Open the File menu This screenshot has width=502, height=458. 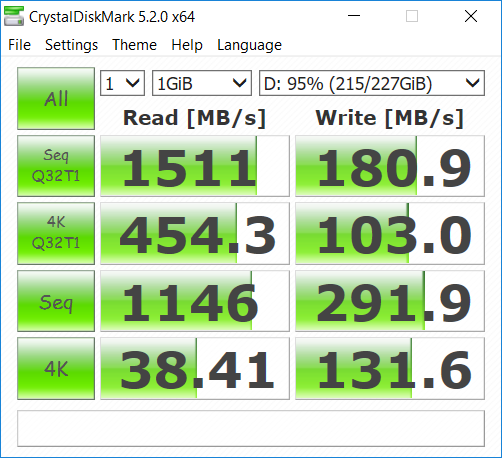19,45
